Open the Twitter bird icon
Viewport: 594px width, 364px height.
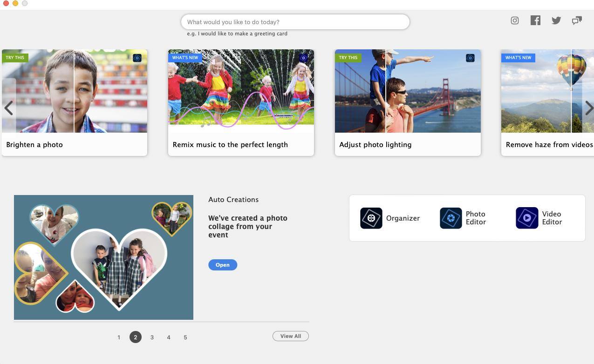point(556,20)
